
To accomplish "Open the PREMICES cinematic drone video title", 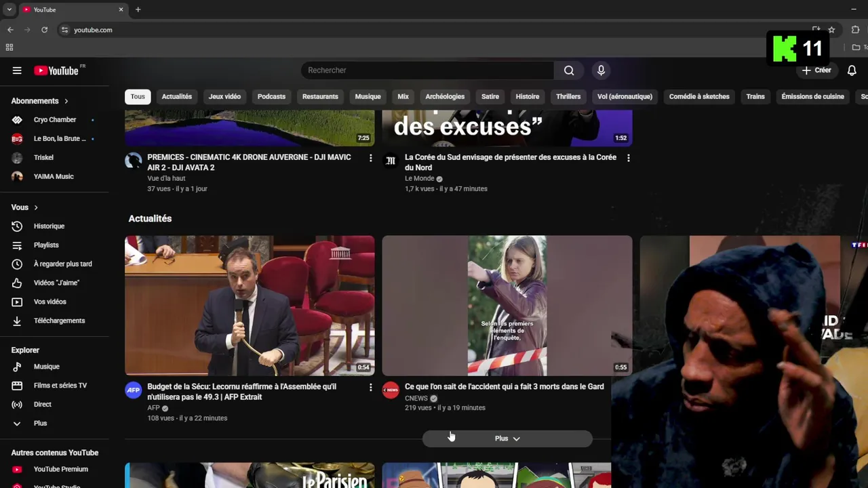I will 249,163.
